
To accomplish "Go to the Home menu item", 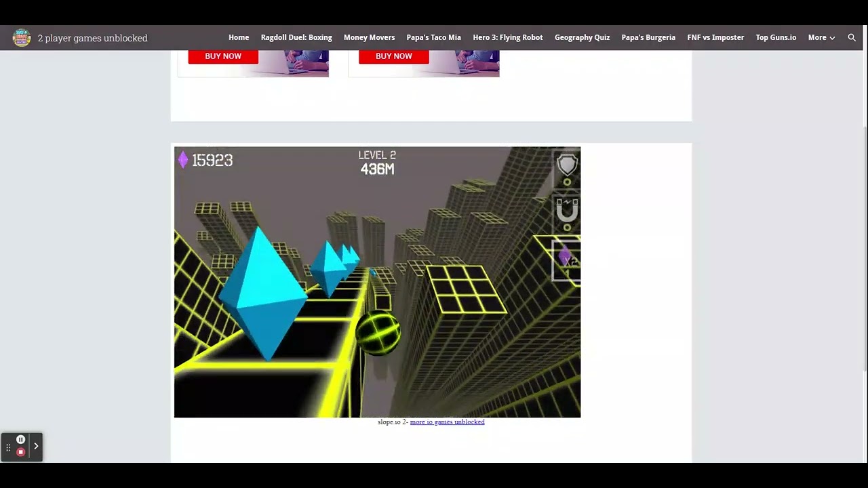I will point(239,38).
